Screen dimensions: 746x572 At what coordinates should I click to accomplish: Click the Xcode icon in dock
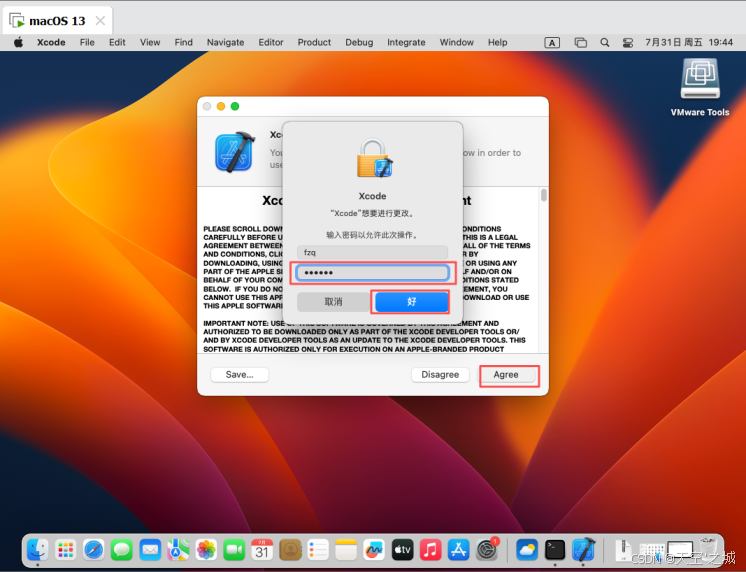[x=583, y=550]
